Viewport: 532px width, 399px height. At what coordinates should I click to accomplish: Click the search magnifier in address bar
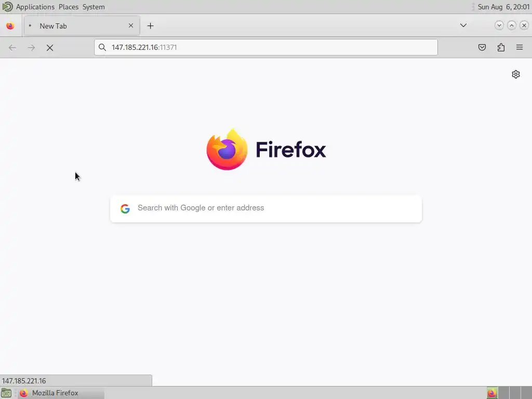[102, 47]
